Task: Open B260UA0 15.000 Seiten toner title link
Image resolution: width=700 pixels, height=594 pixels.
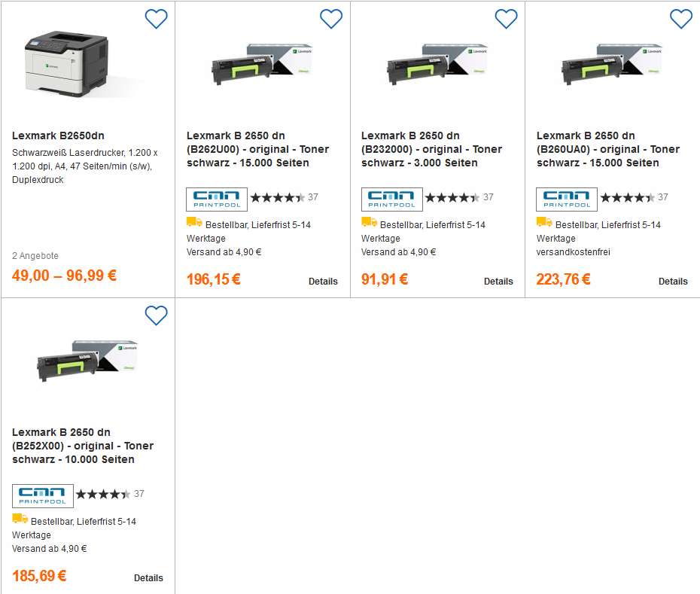Action: point(607,149)
